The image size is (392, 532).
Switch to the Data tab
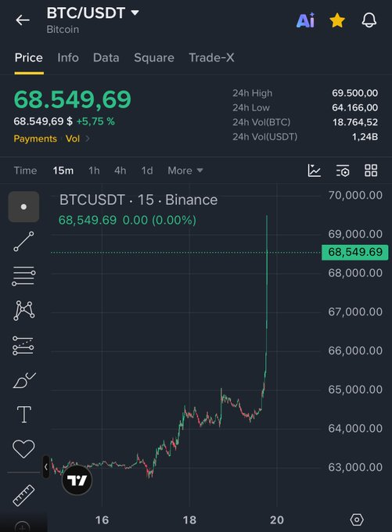106,57
